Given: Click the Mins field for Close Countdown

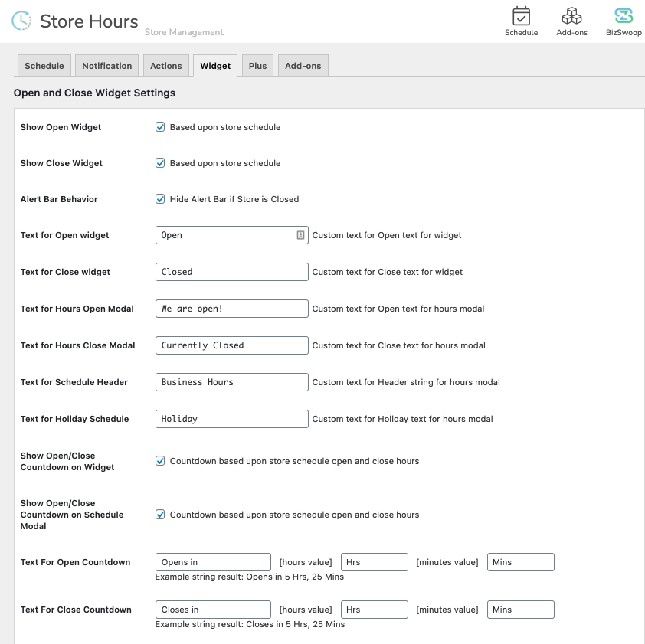Looking at the screenshot, I should click(521, 610).
